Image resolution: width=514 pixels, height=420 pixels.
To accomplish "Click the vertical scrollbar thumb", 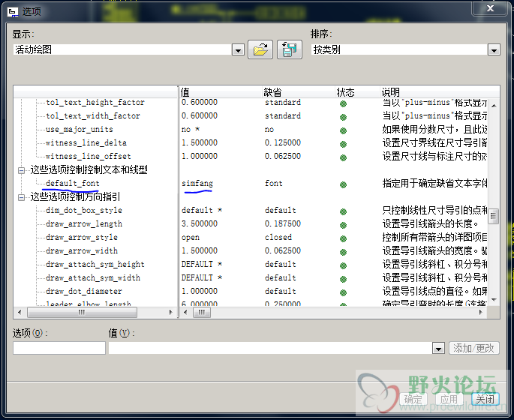I will tap(493, 216).
